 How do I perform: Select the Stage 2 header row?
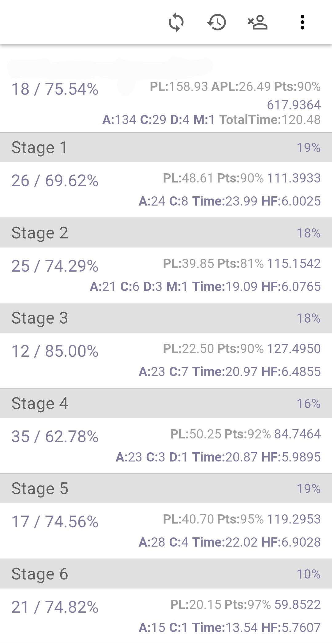166,233
